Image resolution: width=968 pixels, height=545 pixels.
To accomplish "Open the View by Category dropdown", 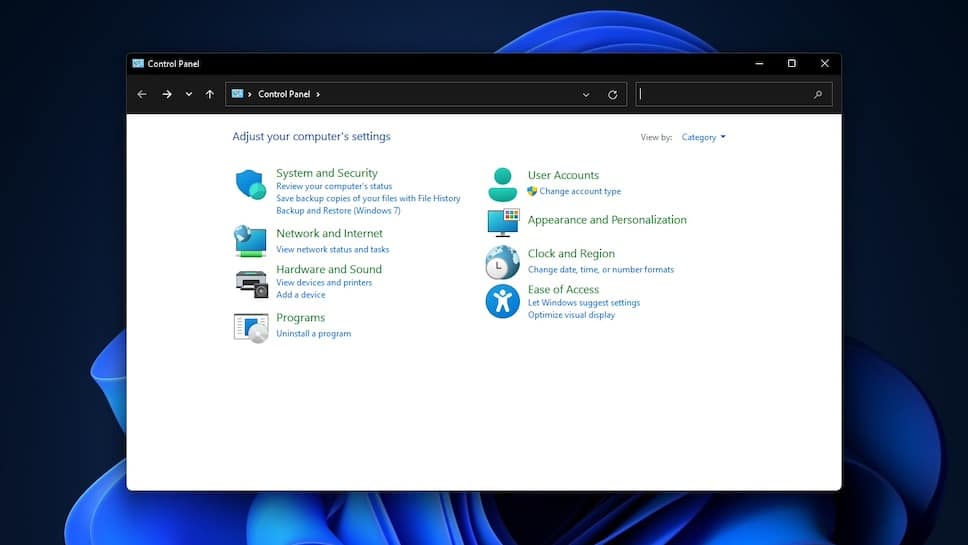I will coord(703,137).
